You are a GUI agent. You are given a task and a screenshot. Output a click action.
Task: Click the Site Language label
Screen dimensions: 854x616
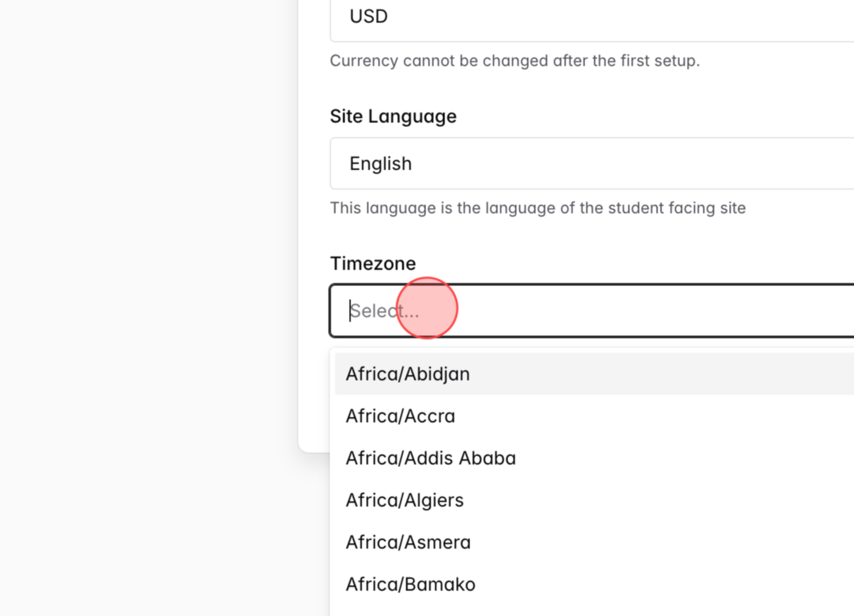[x=393, y=116]
